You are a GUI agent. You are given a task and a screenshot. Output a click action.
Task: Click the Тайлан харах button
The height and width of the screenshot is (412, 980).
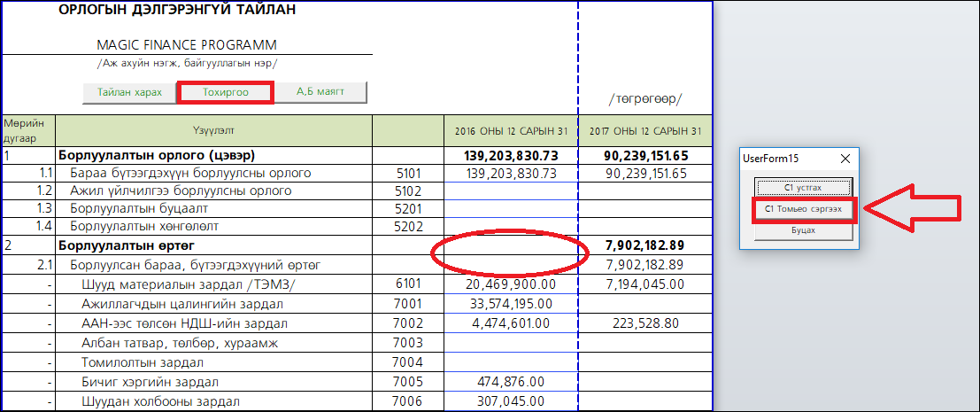130,92
